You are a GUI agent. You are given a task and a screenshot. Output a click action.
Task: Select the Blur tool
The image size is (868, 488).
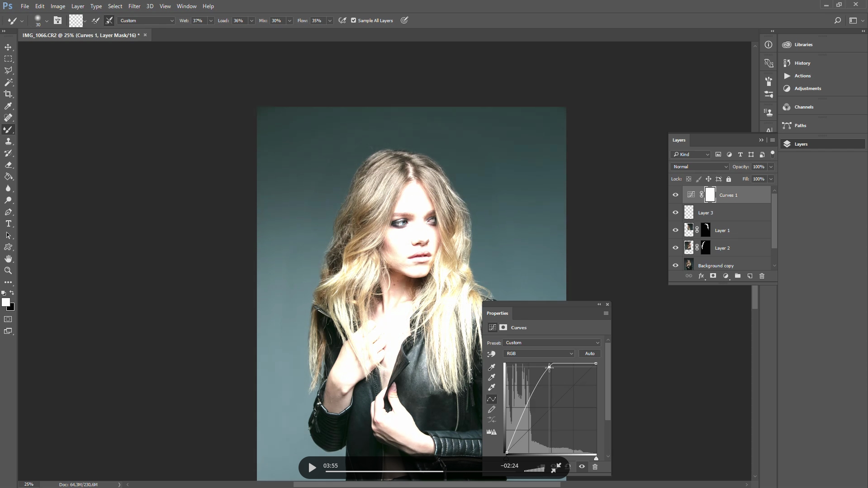coord(8,188)
